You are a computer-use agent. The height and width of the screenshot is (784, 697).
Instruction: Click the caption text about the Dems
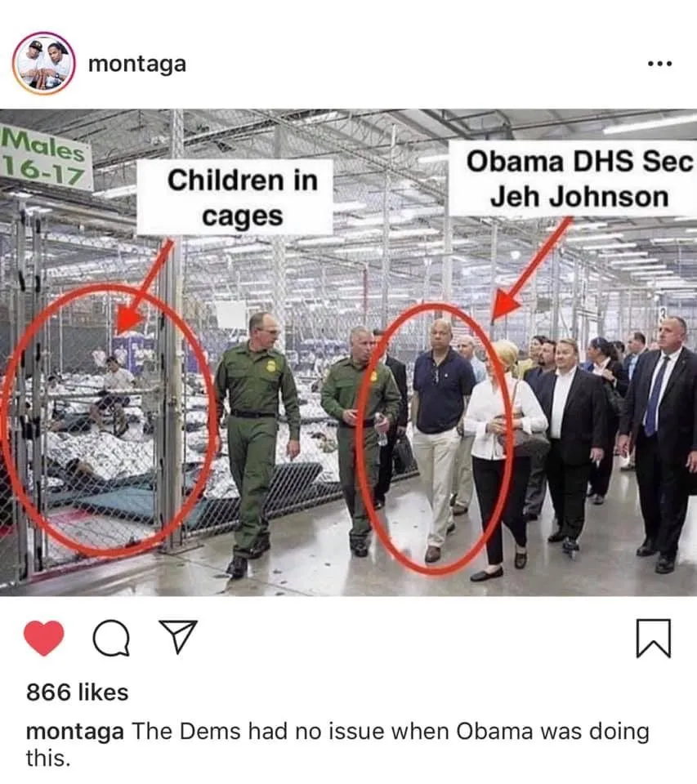[337, 745]
